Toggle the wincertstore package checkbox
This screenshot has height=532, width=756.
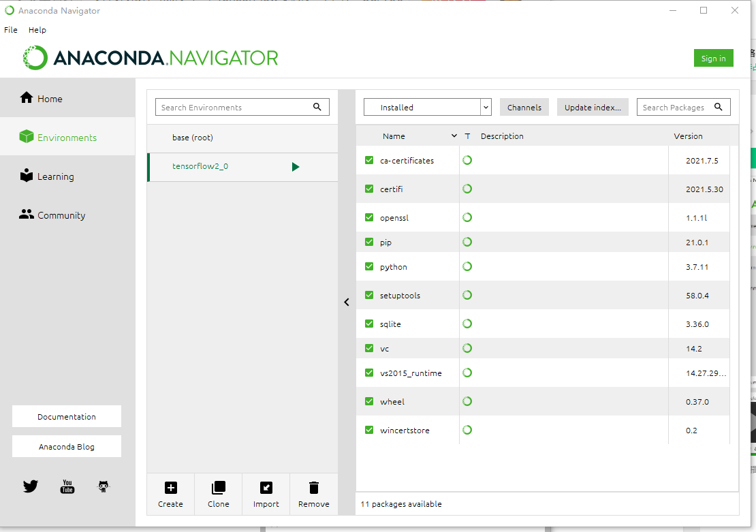(369, 429)
